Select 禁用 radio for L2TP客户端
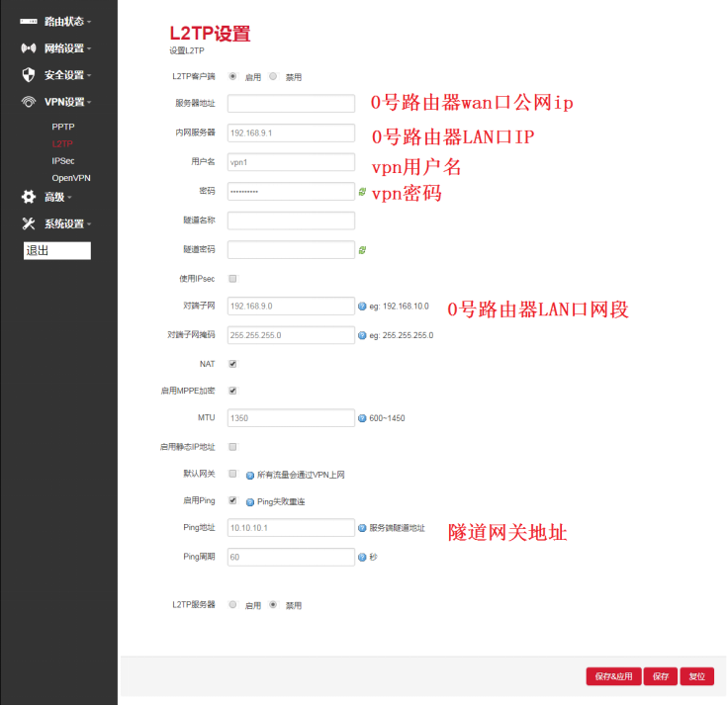 pos(273,76)
